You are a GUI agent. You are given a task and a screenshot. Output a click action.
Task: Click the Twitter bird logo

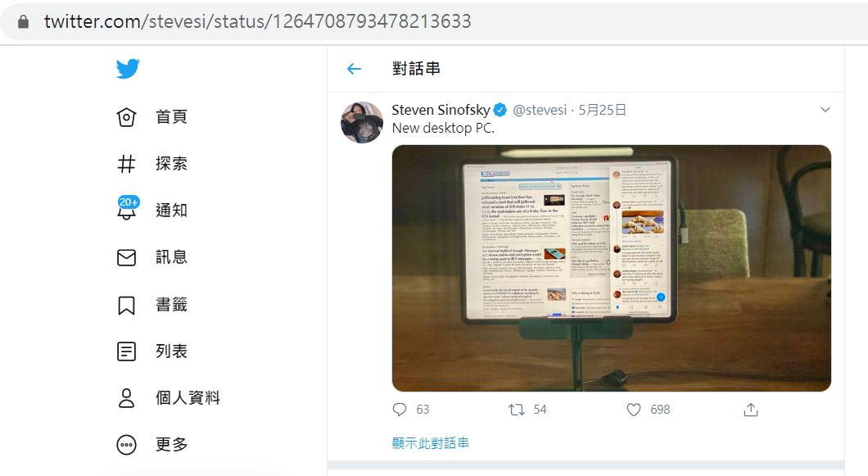(x=128, y=69)
